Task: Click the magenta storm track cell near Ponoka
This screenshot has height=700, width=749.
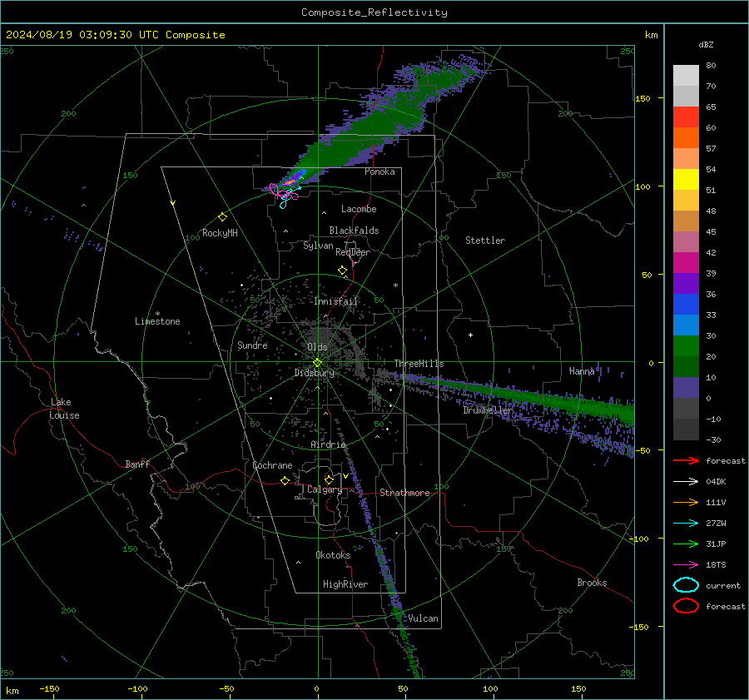Action: click(x=283, y=192)
